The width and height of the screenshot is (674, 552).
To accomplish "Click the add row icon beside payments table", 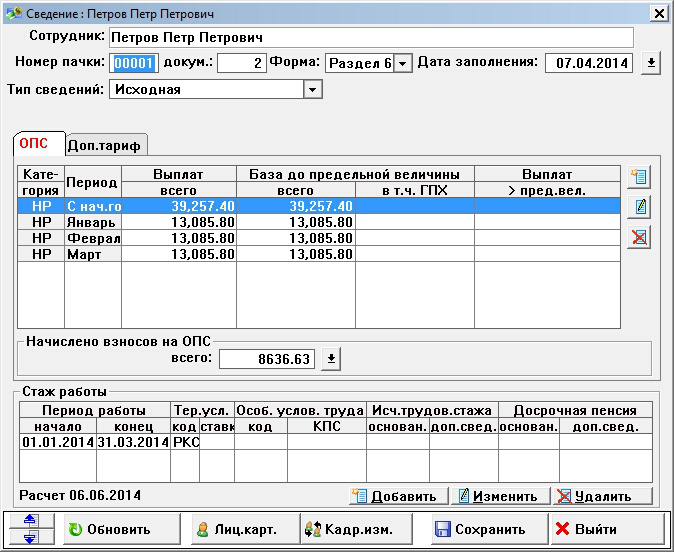I will [638, 178].
